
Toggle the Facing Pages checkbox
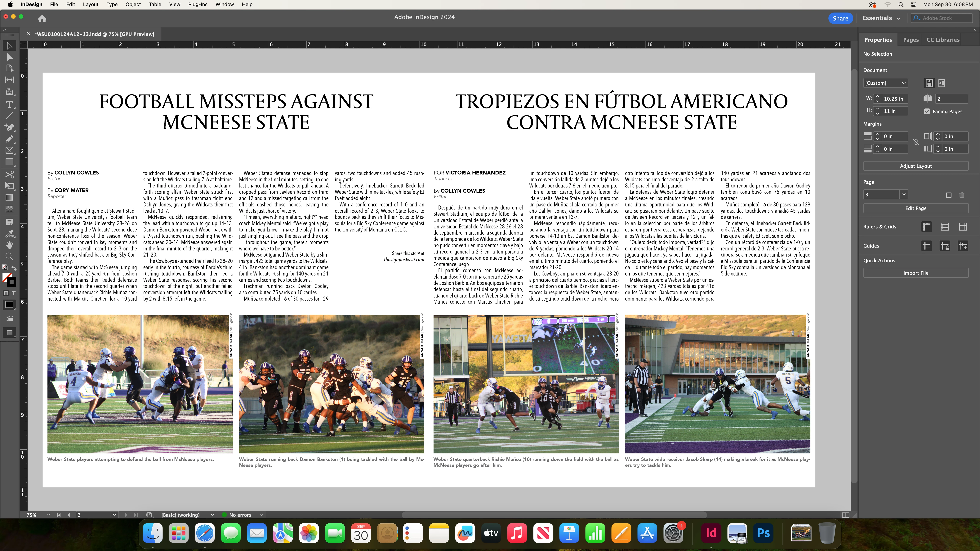(x=927, y=111)
